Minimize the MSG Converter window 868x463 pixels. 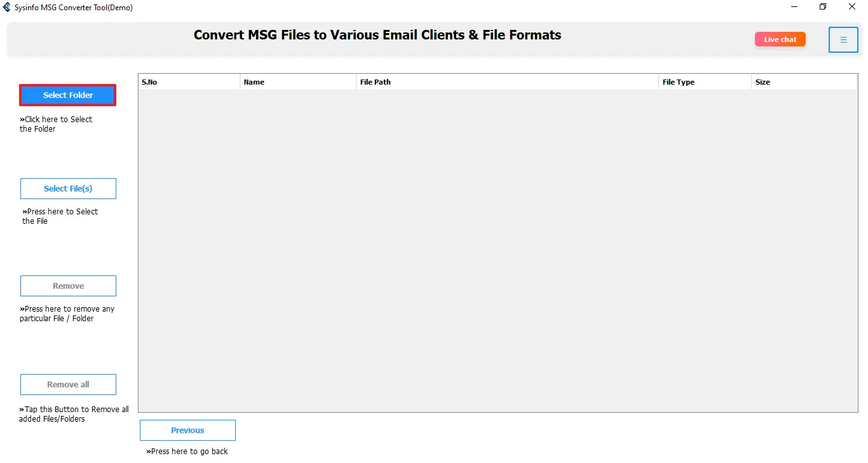pyautogui.click(x=795, y=7)
